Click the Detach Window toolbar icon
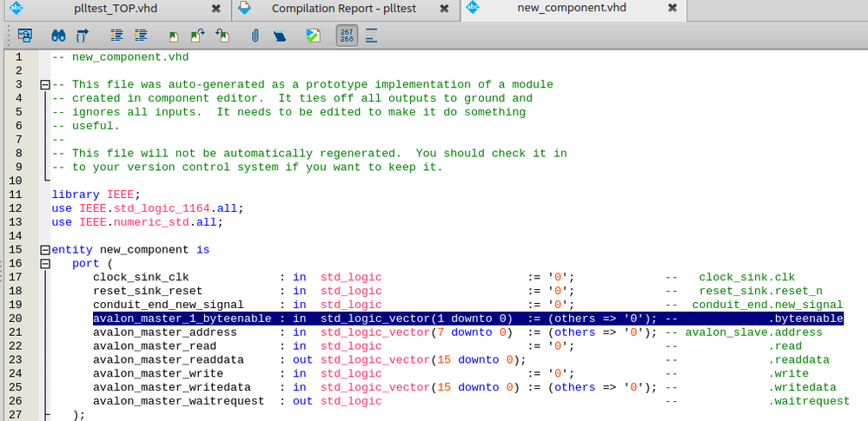 tap(24, 36)
